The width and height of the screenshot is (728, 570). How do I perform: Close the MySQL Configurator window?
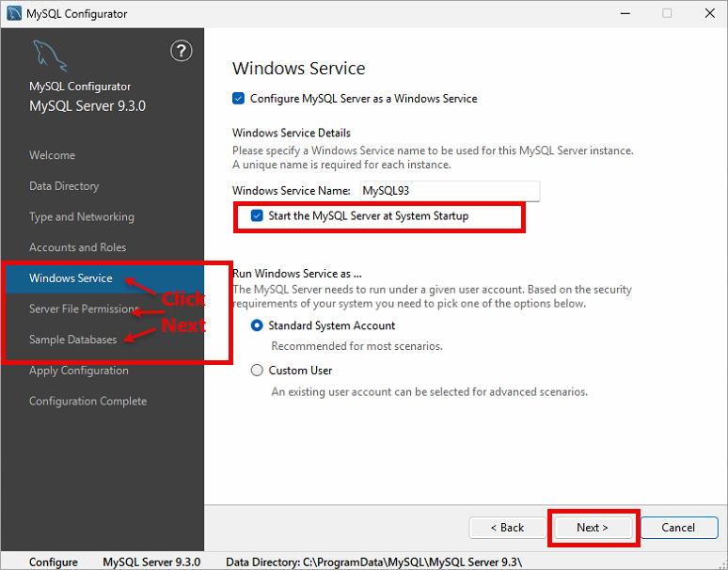tap(709, 13)
